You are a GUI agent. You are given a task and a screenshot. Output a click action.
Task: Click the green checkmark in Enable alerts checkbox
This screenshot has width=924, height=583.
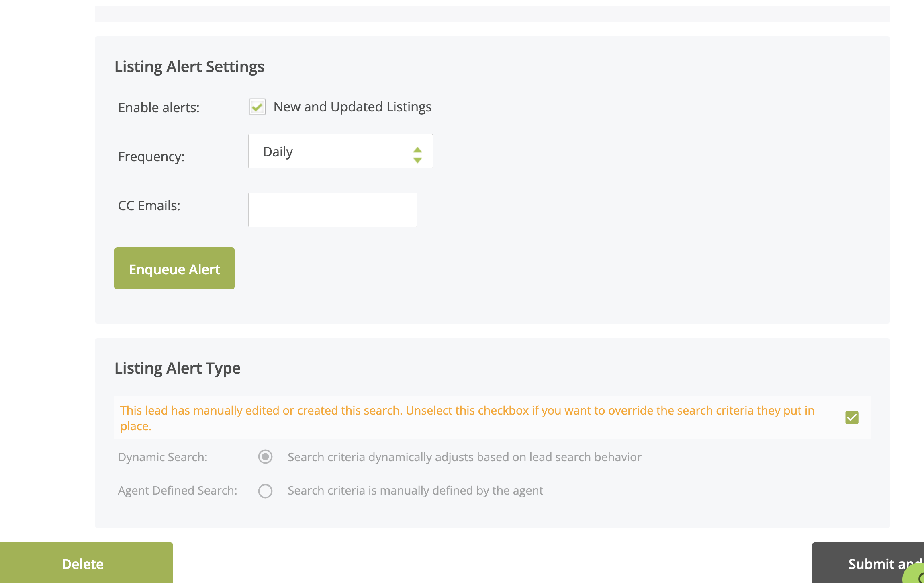click(x=257, y=107)
